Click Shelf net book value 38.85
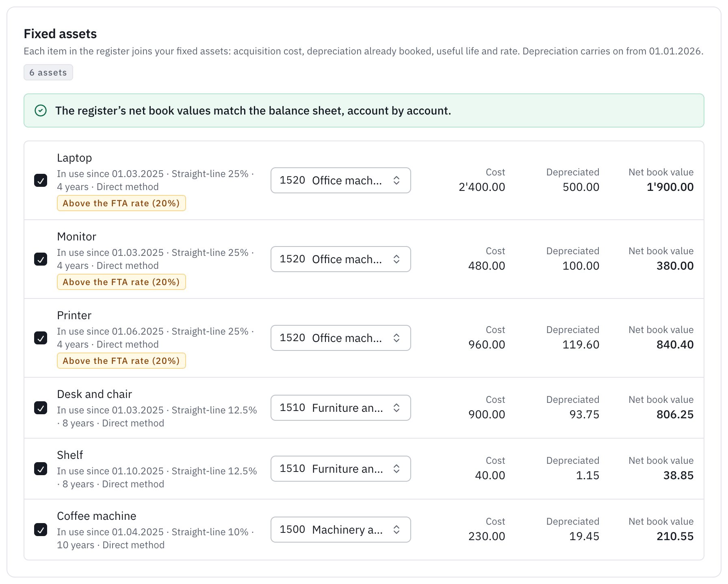The height and width of the screenshot is (584, 728). pos(678,475)
